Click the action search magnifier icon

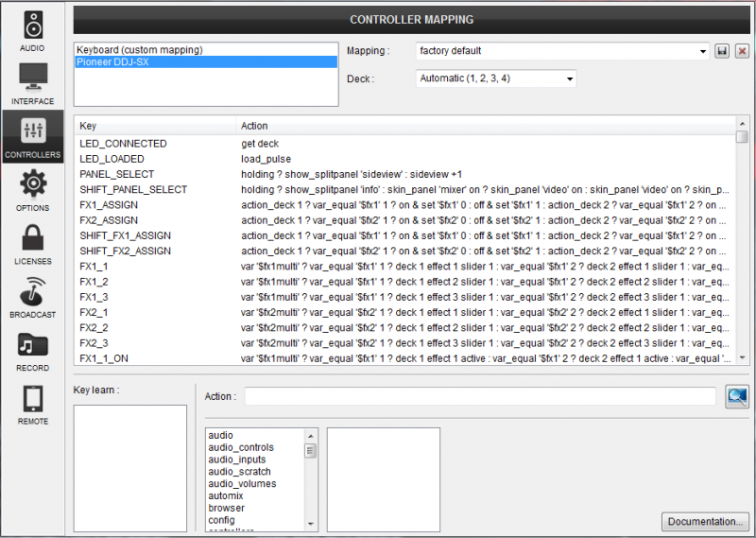tap(737, 396)
